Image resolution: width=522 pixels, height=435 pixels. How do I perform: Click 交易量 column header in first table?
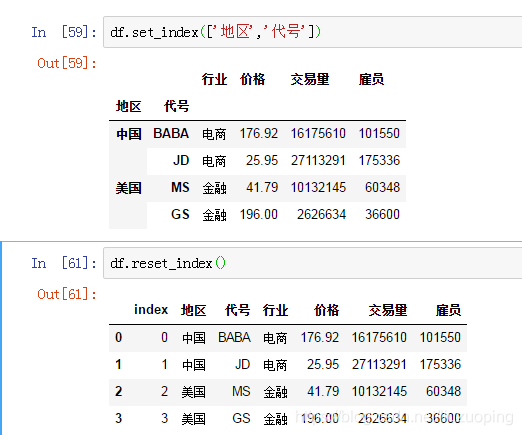[310, 79]
